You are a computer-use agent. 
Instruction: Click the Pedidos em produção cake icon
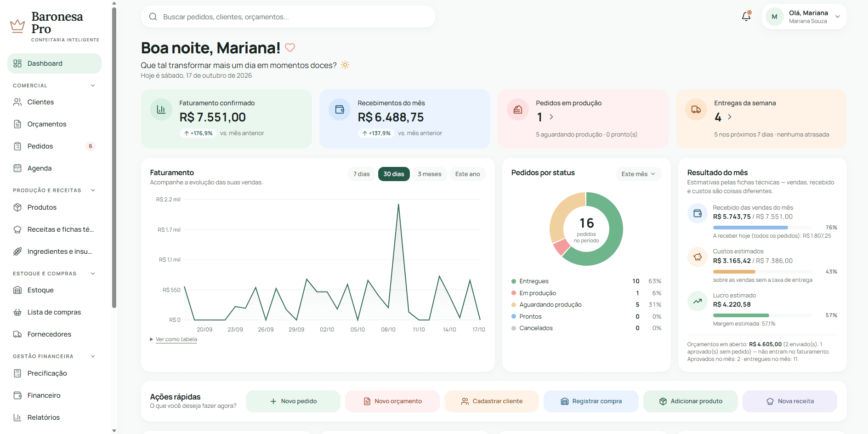518,109
